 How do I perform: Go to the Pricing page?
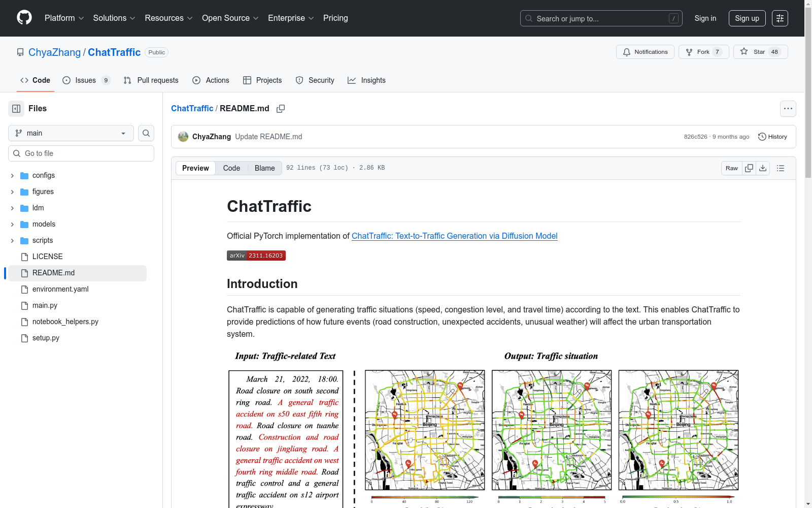pos(335,18)
